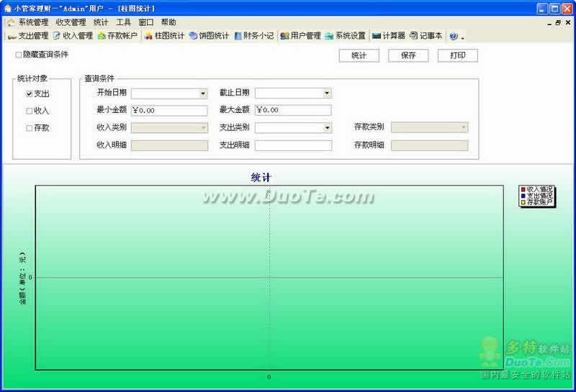This screenshot has height=392, width=576.
Task: Expand the 收入类别 dropdown
Action: 203,128
